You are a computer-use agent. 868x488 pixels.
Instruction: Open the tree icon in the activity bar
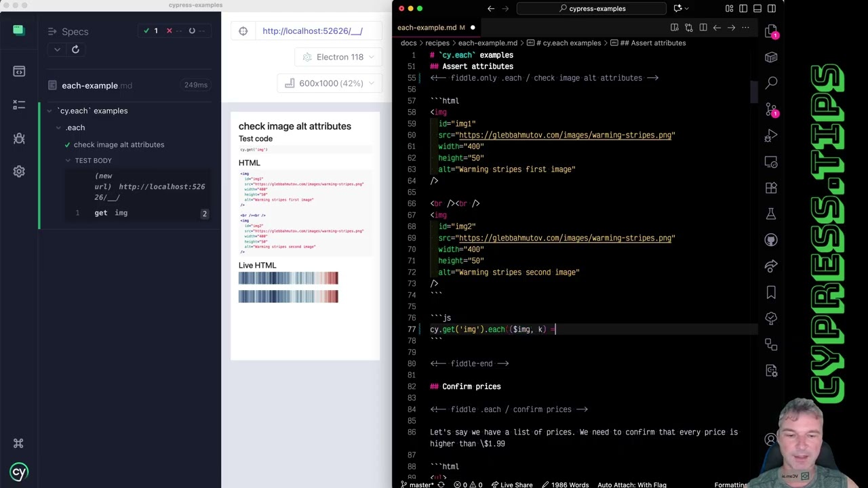point(771,319)
